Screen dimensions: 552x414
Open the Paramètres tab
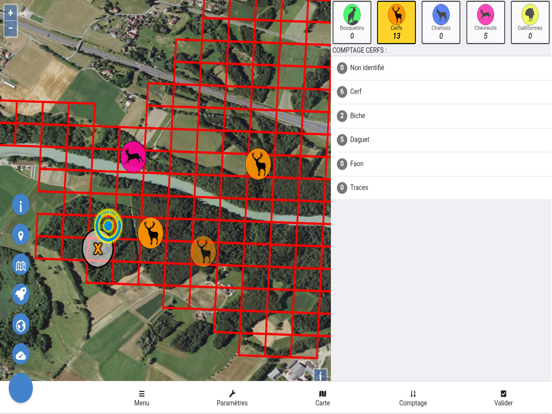(232, 398)
